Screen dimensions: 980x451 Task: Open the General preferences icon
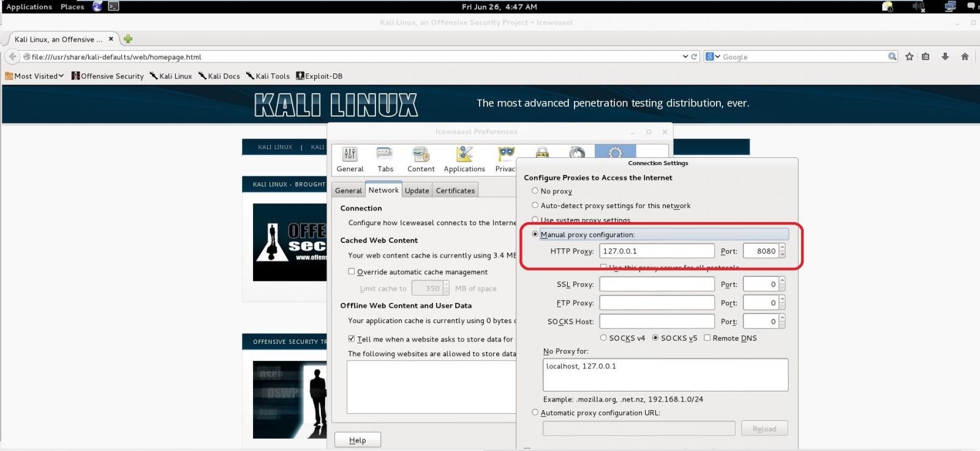pyautogui.click(x=350, y=160)
